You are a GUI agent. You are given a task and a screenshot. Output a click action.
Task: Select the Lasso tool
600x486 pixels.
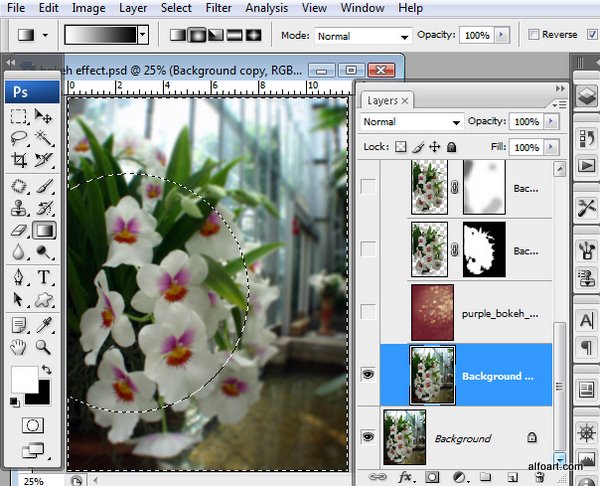coord(19,138)
